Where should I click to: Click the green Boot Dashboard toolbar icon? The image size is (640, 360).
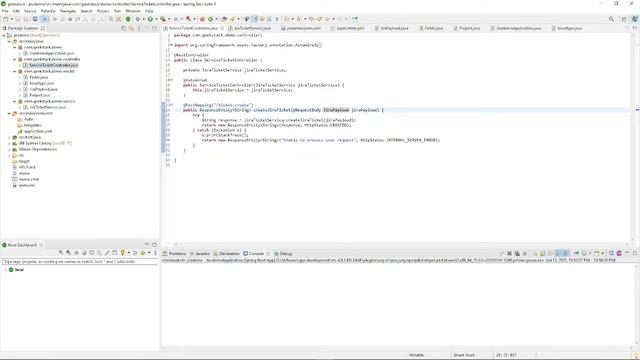point(128,19)
